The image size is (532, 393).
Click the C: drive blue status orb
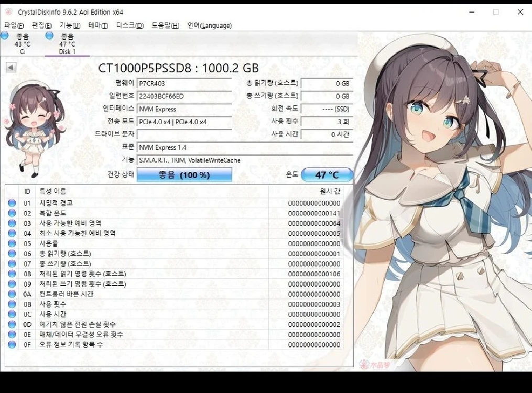[x=5, y=35]
